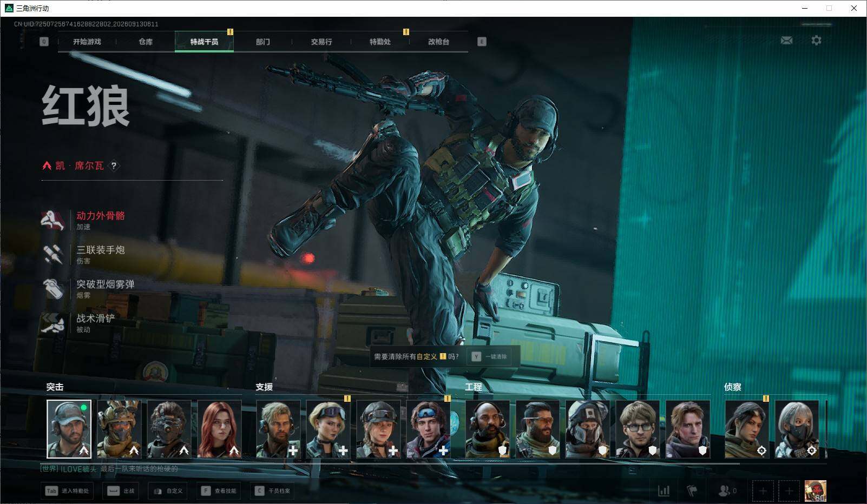Open the friends list people icon
The height and width of the screenshot is (504, 867).
tap(724, 491)
